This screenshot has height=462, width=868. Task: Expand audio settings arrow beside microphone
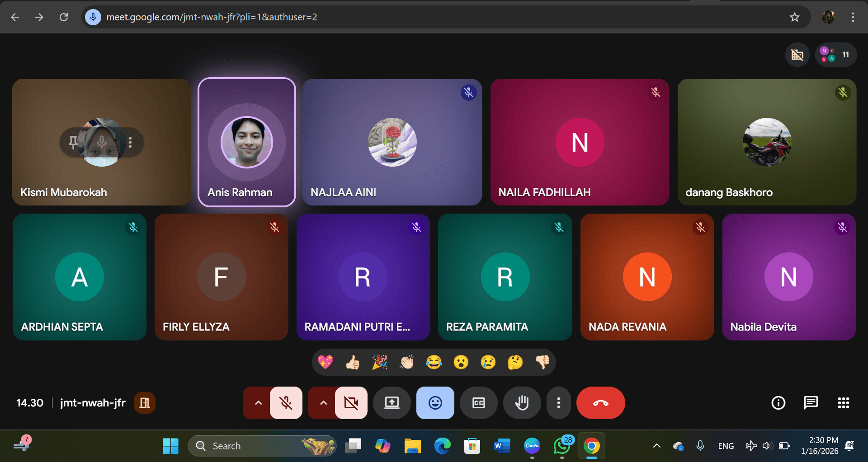click(x=258, y=403)
